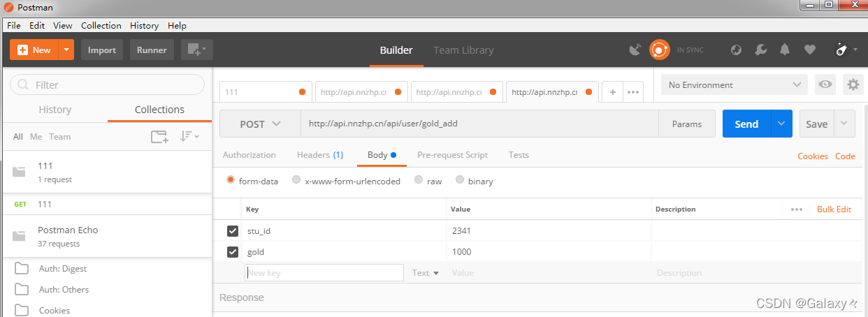Filter collections by Me
Image resolution: width=868 pixels, height=317 pixels.
tap(36, 137)
